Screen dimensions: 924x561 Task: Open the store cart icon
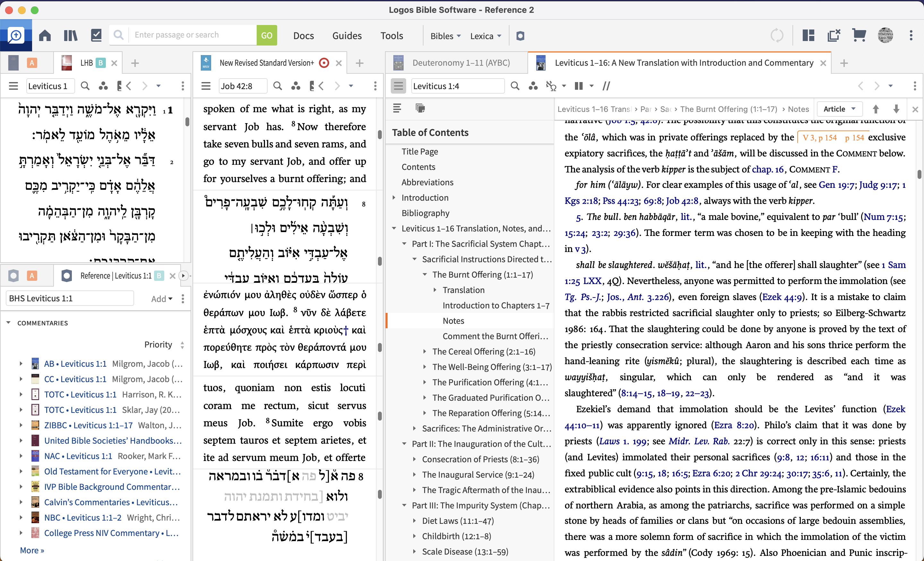pos(859,36)
